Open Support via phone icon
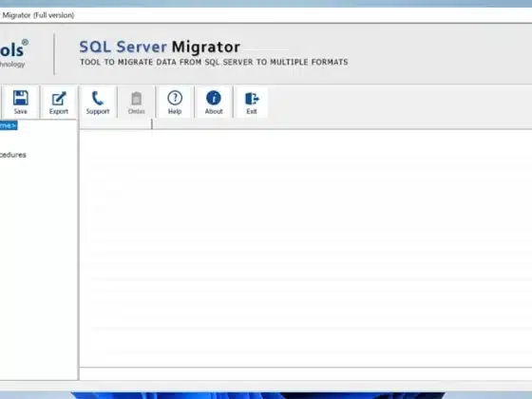 click(98, 103)
